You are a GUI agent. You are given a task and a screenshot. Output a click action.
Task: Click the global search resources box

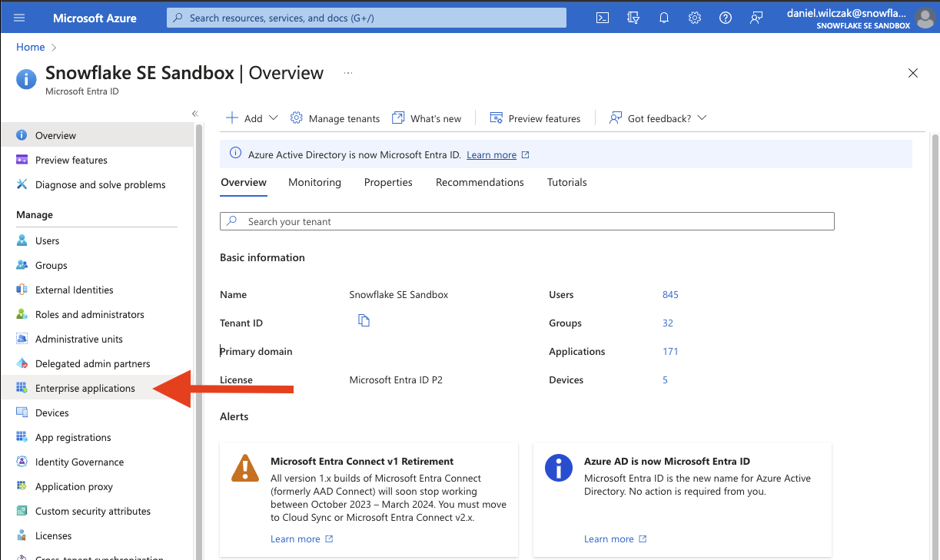(367, 18)
